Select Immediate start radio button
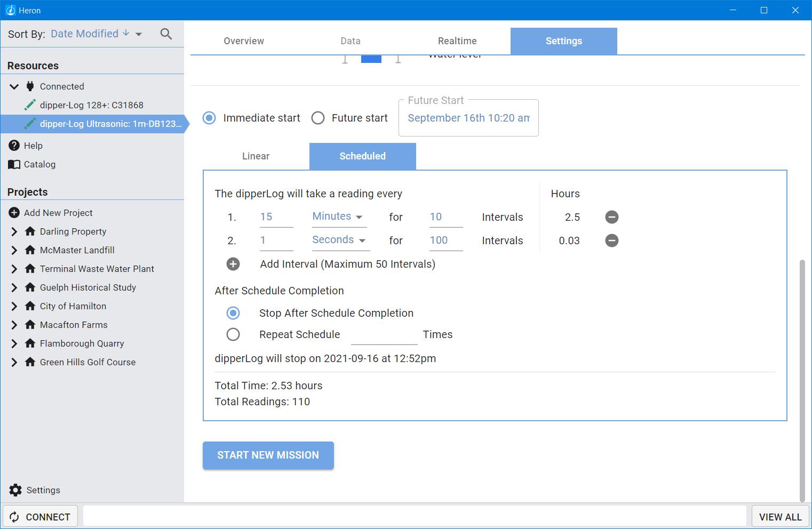 point(210,118)
